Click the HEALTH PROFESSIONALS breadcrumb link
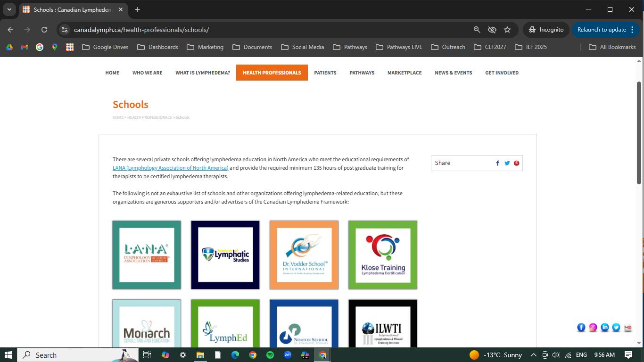This screenshot has height=362, width=644. [149, 117]
